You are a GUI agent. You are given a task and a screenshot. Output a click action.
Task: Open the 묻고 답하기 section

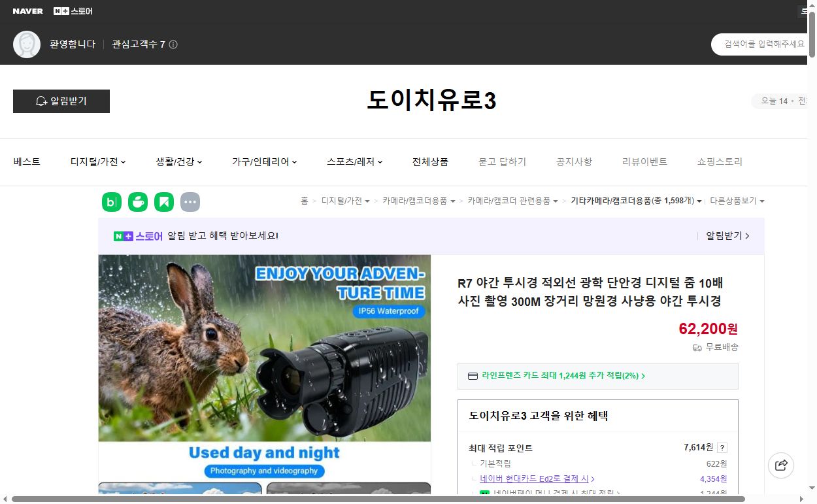tap(502, 161)
